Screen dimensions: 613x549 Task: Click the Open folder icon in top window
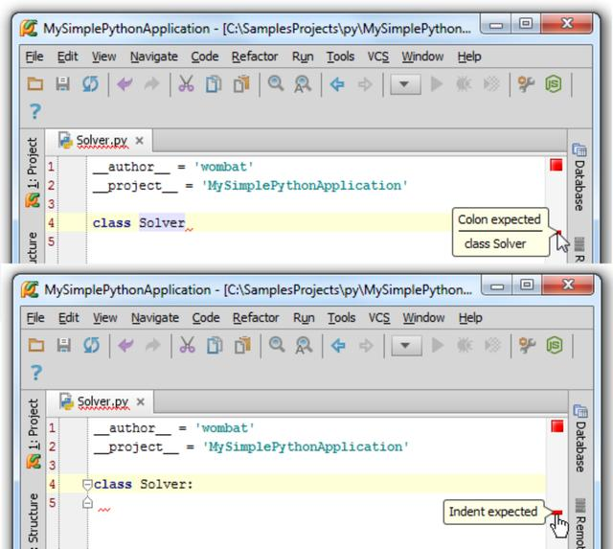click(x=35, y=84)
